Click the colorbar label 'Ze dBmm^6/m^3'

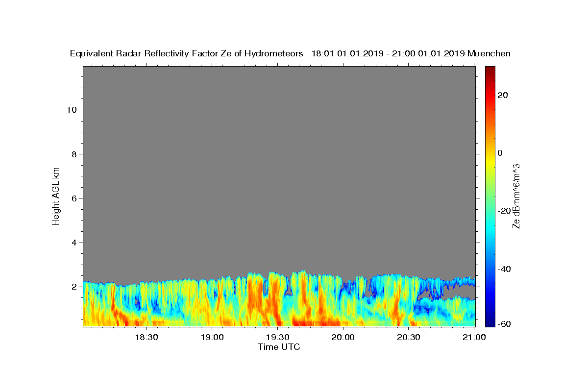point(516,196)
